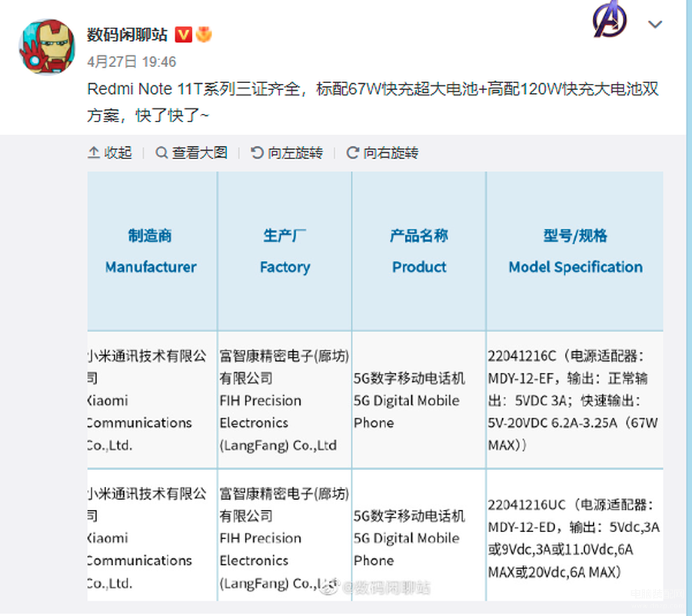The height and width of the screenshot is (616, 692).
Task: Expand the post options chevron
Action: pyautogui.click(x=655, y=25)
